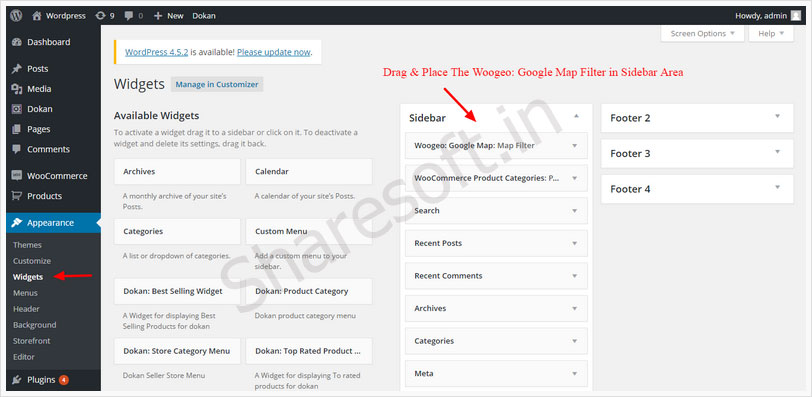This screenshot has height=397, width=812.
Task: Click the Media library icon
Action: coord(17,89)
